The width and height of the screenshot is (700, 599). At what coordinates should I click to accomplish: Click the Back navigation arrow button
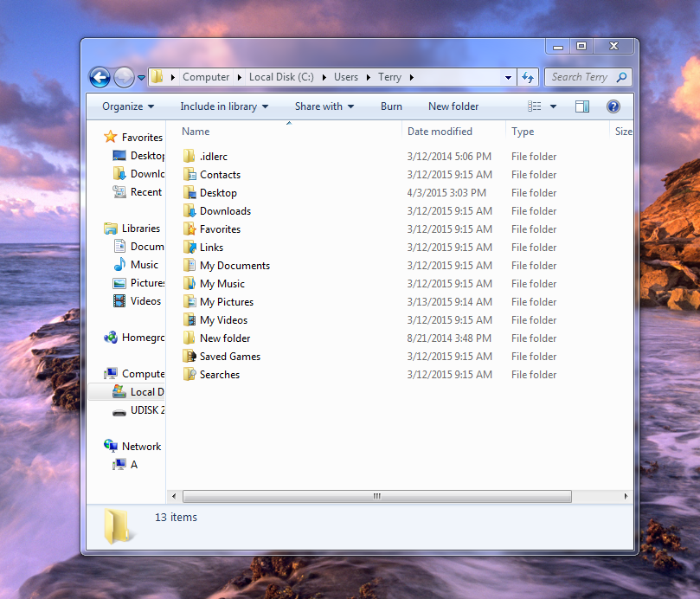pos(100,77)
